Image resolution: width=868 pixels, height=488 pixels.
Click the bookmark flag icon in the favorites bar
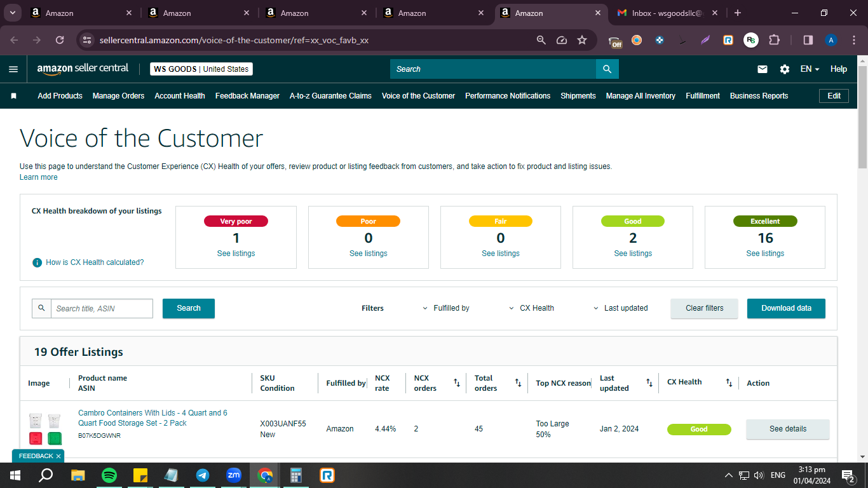coord(14,96)
